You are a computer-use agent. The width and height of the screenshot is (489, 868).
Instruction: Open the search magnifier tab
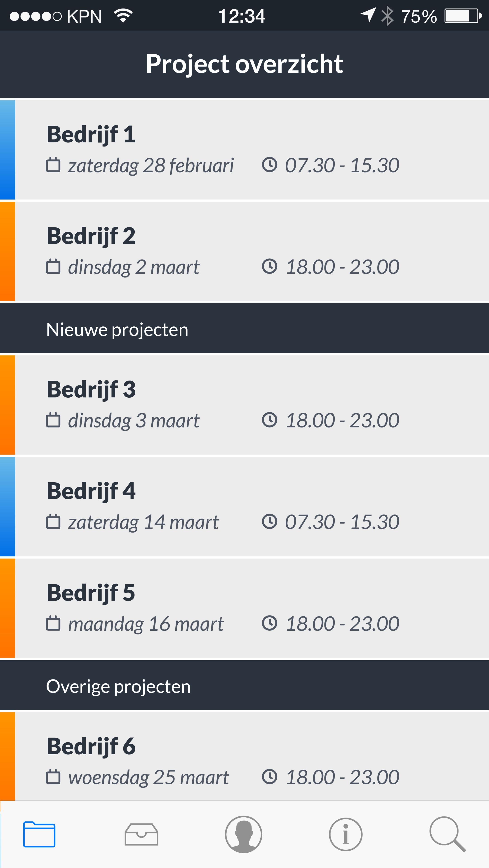tap(448, 834)
